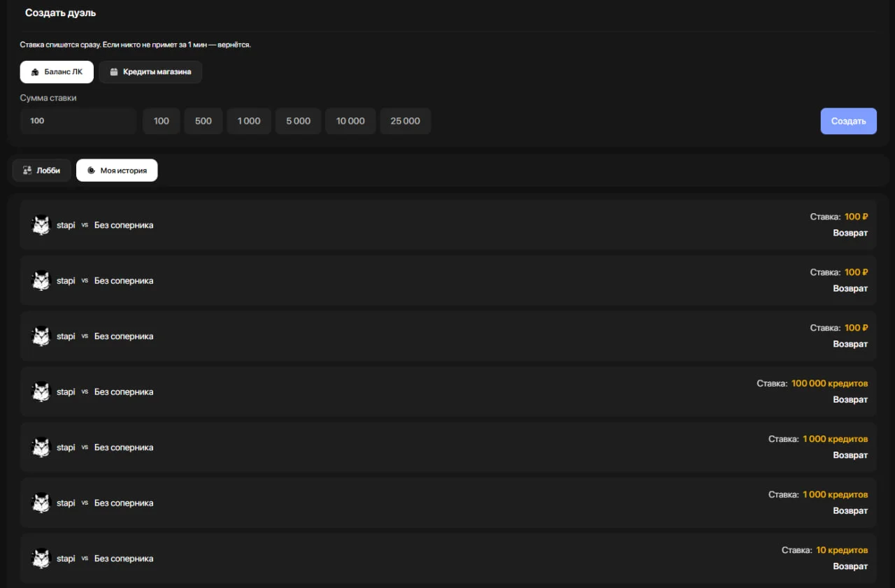The image size is (895, 588).
Task: Set the stake with the 500 preset
Action: click(x=203, y=121)
